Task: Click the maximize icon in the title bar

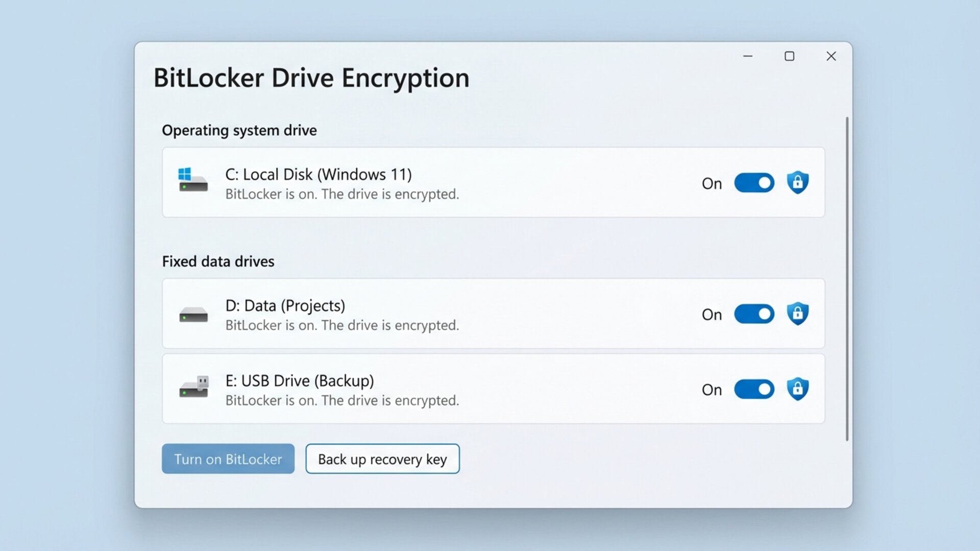Action: pyautogui.click(x=790, y=56)
